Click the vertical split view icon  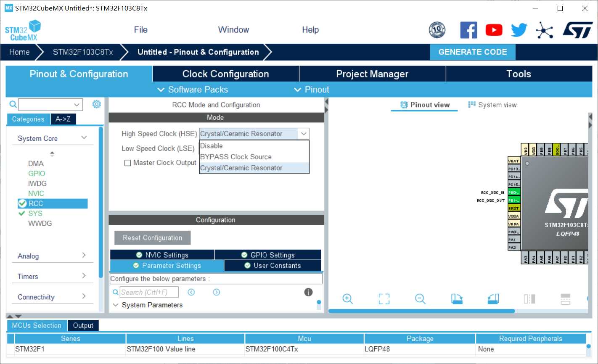(x=529, y=299)
